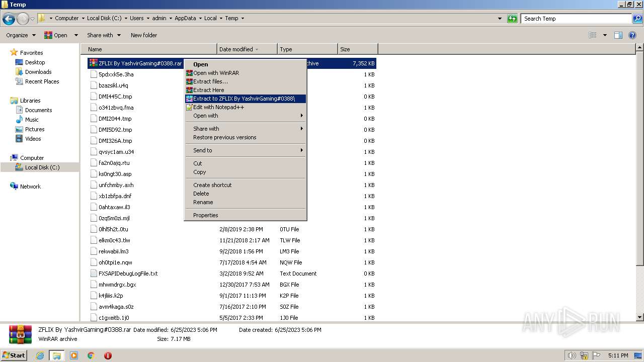Open the Pictures library
Viewport: 644px width, 362px height.
[x=35, y=129]
